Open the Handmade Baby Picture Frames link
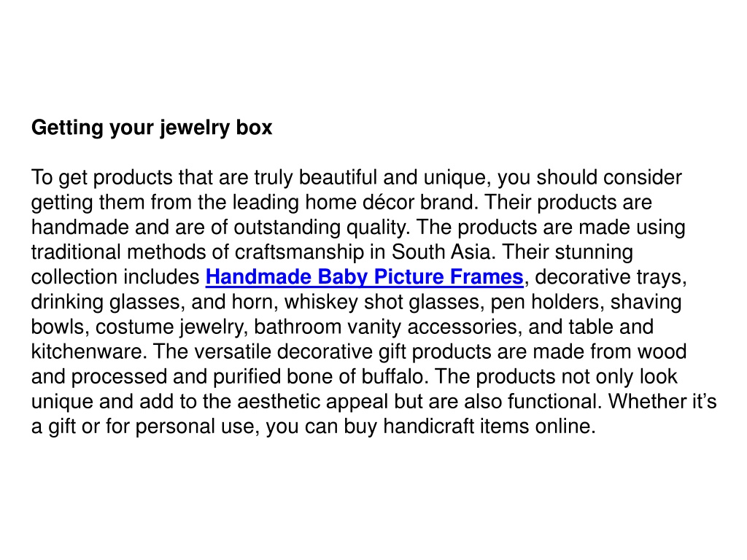Image resolution: width=747 pixels, height=560 pixels. (365, 277)
